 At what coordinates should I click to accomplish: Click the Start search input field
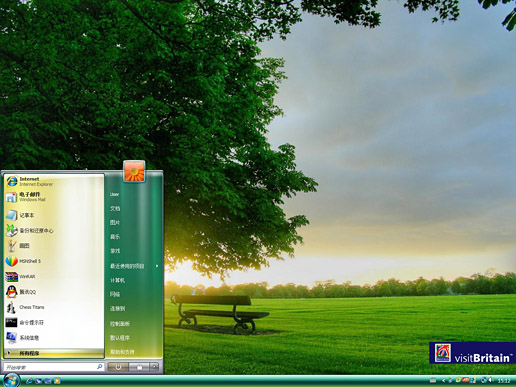[53, 367]
